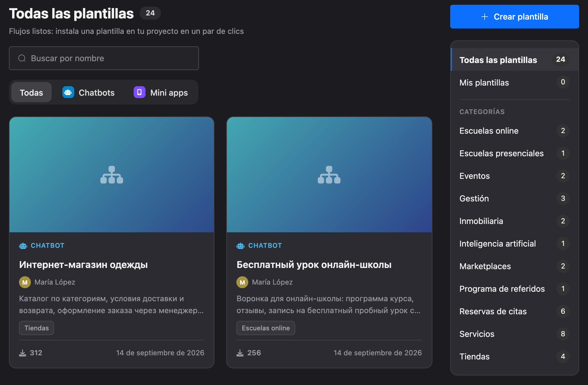
Task: Filter by Marketplaces category
Action: pos(514,266)
